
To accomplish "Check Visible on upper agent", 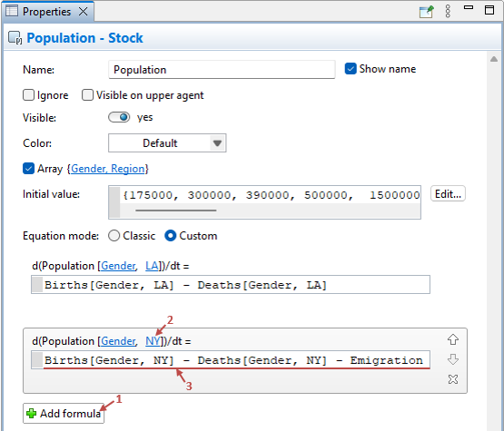I will pos(87,95).
